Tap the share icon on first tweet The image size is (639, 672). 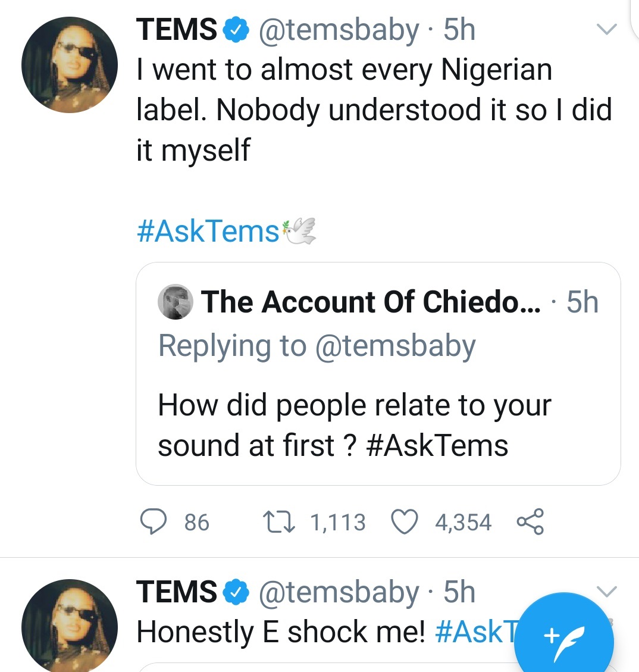coord(530,522)
